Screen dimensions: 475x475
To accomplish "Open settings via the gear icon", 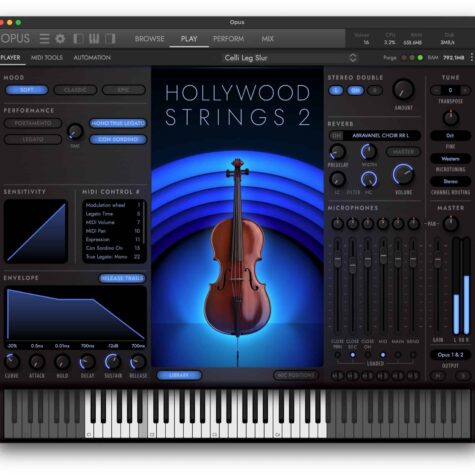I will coord(60,39).
